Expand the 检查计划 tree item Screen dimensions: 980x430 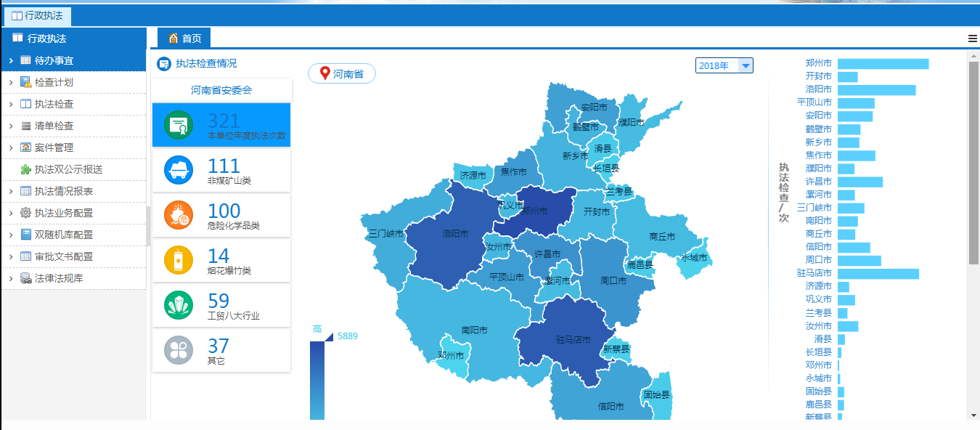tap(11, 83)
